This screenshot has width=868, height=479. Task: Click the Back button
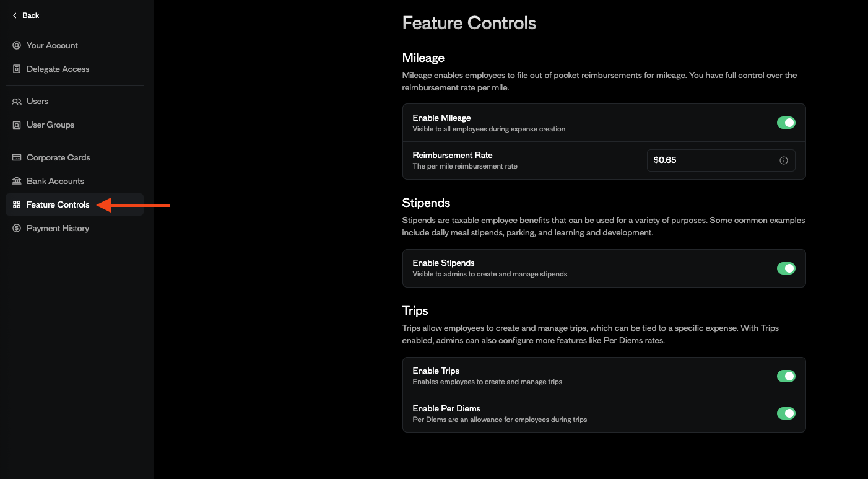(x=25, y=15)
